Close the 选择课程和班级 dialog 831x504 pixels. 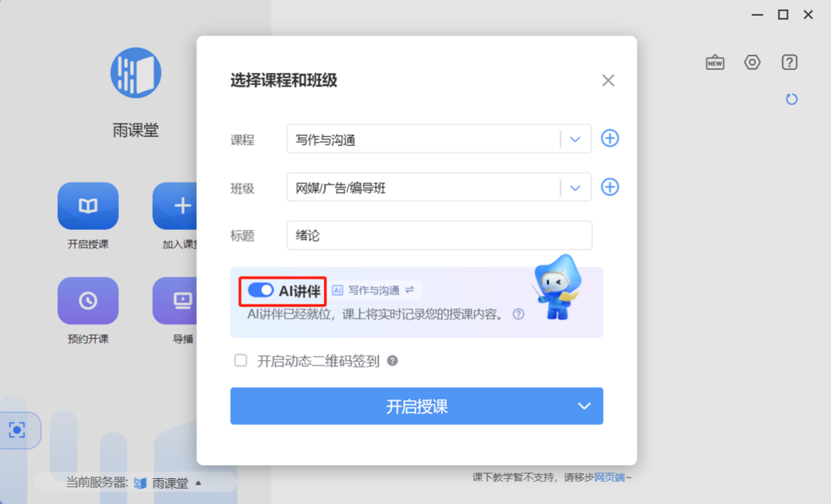click(x=608, y=80)
